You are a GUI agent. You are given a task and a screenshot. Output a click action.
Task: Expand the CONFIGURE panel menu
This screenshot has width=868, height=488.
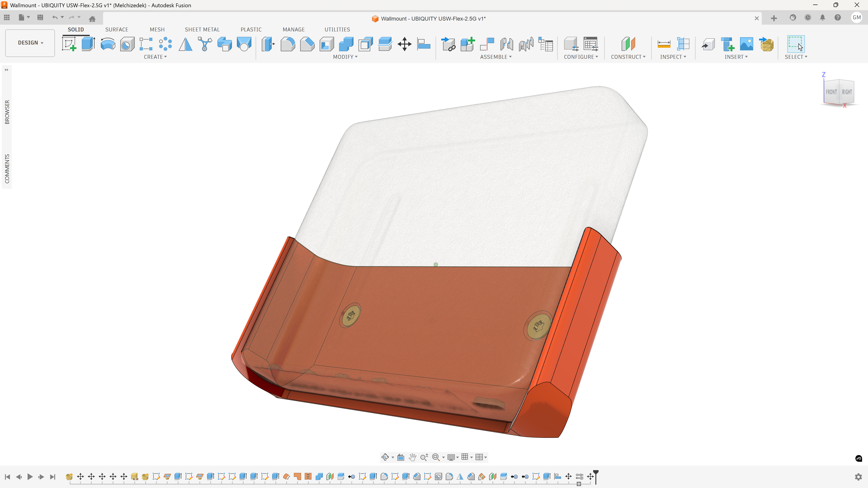tap(581, 57)
